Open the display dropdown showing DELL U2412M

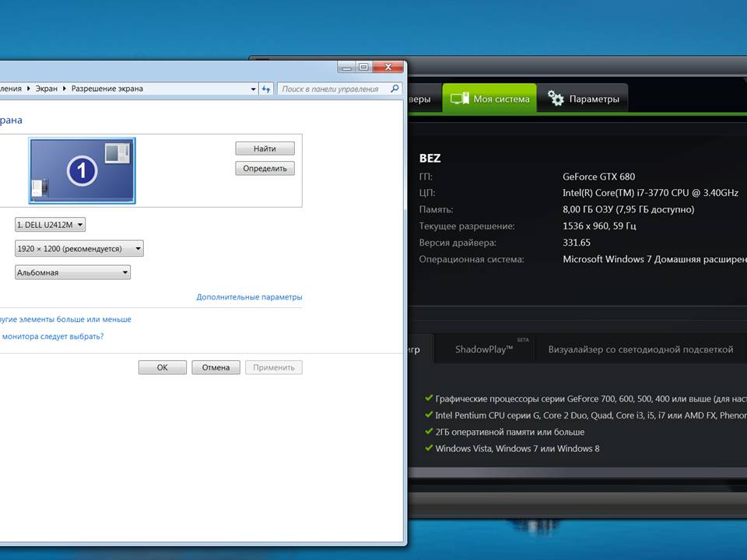[x=50, y=225]
